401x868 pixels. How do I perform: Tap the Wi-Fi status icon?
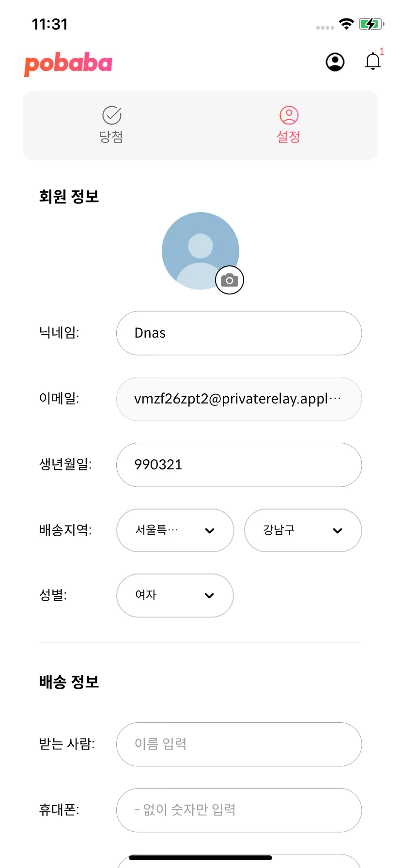(346, 24)
